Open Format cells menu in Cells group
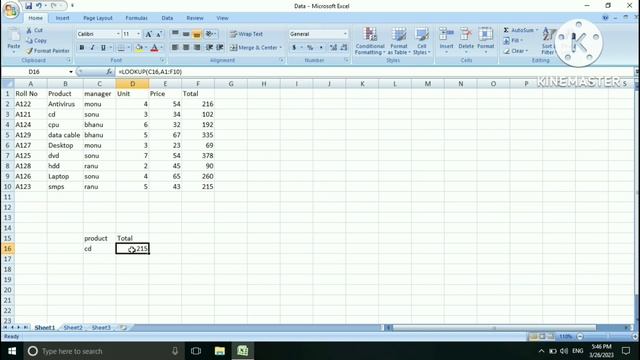640x360 pixels. tap(485, 40)
